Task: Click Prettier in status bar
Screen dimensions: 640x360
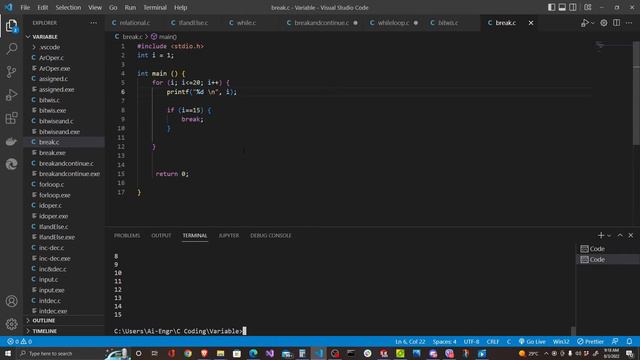Action: pos(590,342)
